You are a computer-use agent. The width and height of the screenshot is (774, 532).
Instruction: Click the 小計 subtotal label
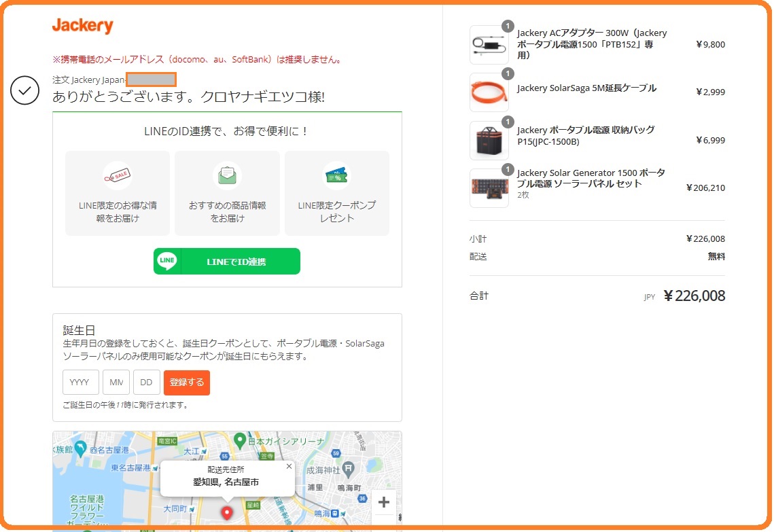click(x=478, y=239)
